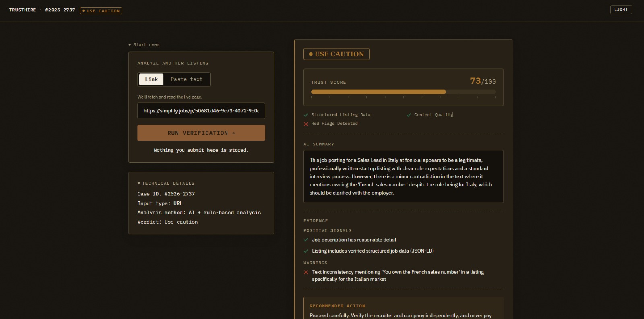The height and width of the screenshot is (319, 644).
Task: Click the red X icon beside Red Flags Detected
Action: point(306,124)
